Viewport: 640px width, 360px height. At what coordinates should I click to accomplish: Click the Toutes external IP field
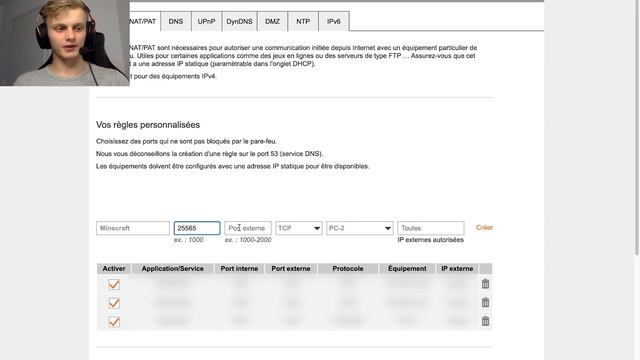(431, 228)
